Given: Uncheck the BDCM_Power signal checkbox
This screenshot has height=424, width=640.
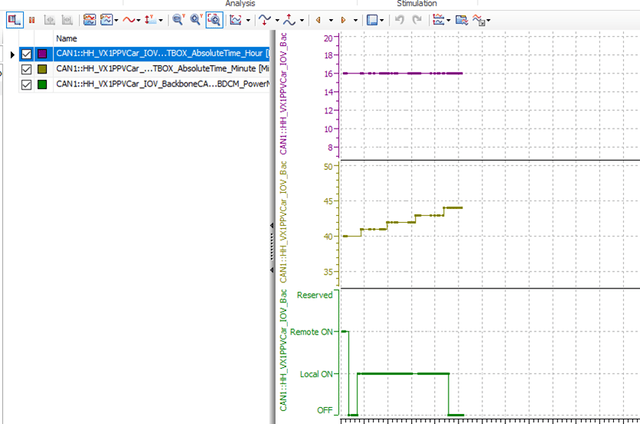Looking at the screenshot, I should 27,85.
